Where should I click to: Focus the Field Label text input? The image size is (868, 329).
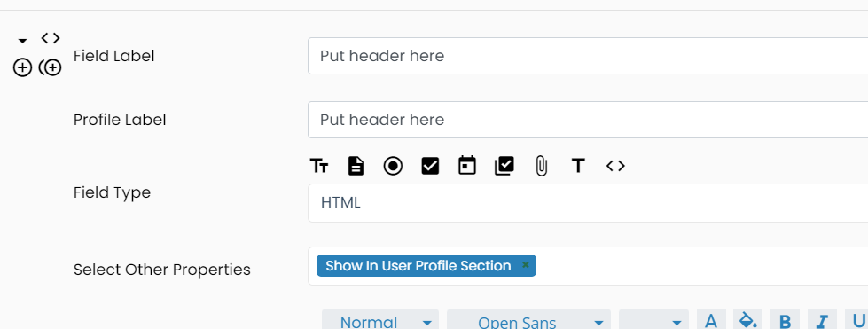pos(588,56)
